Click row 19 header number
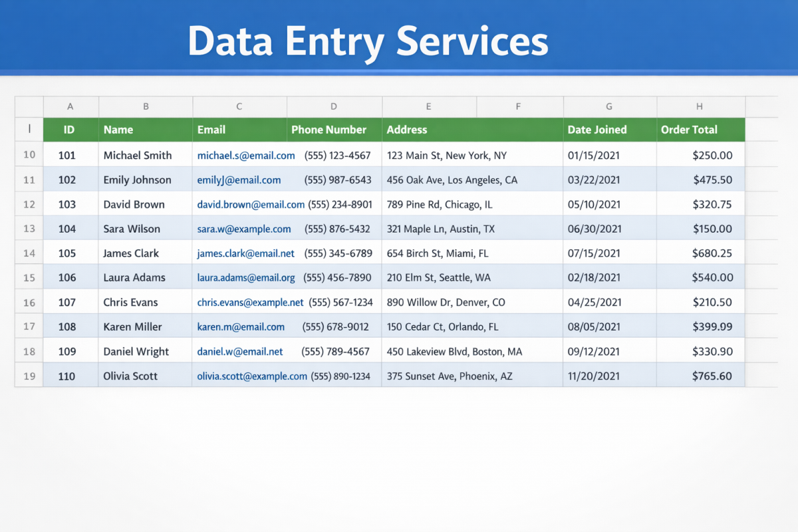The image size is (798, 532). 29,376
